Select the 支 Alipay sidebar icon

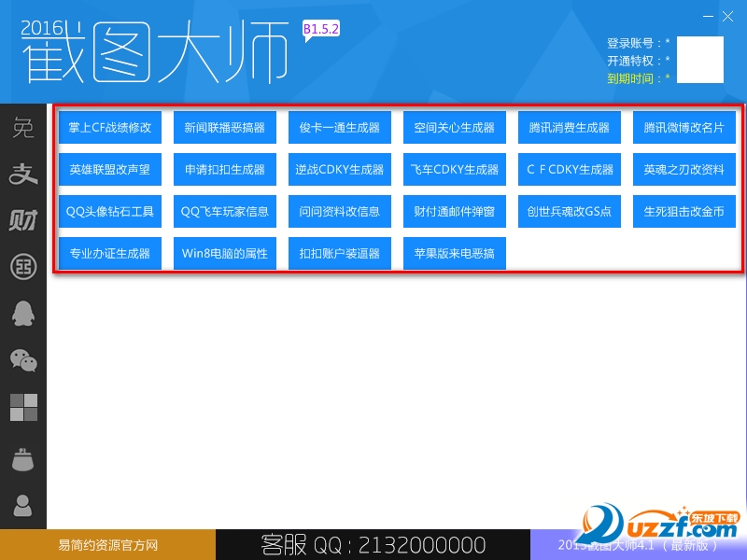click(x=23, y=174)
